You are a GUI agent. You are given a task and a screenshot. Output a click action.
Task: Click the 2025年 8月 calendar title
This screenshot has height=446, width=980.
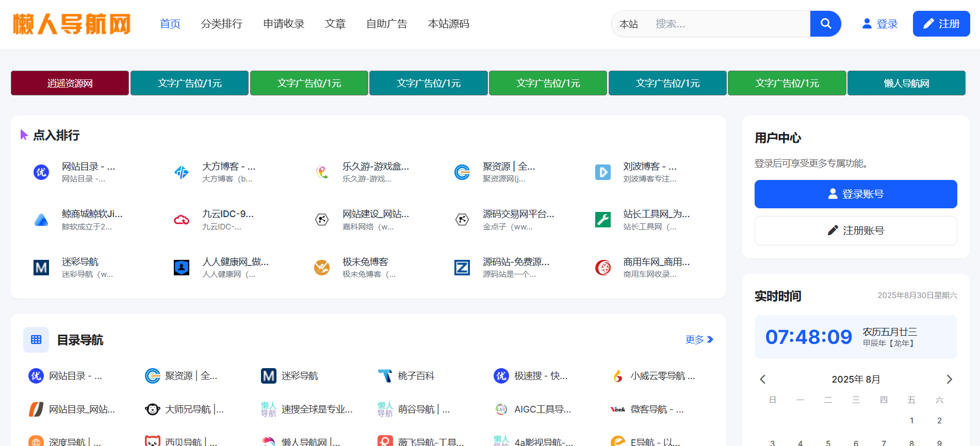(x=856, y=379)
